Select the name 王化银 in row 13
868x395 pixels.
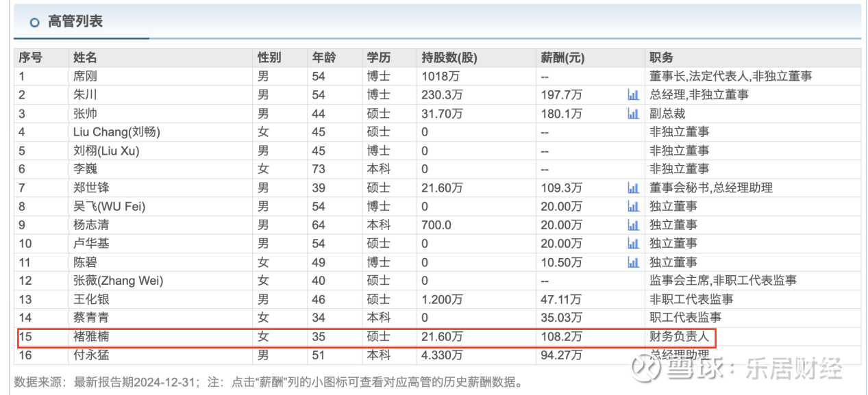91,299
